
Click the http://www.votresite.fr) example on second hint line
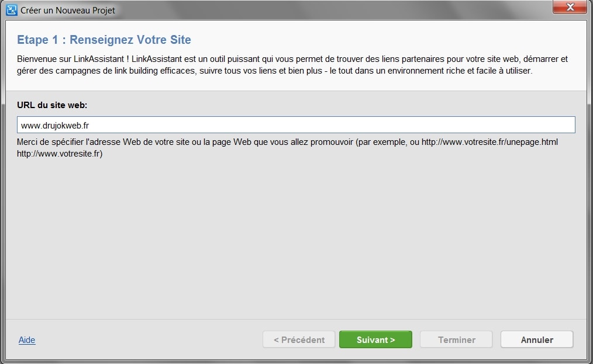[x=60, y=154]
